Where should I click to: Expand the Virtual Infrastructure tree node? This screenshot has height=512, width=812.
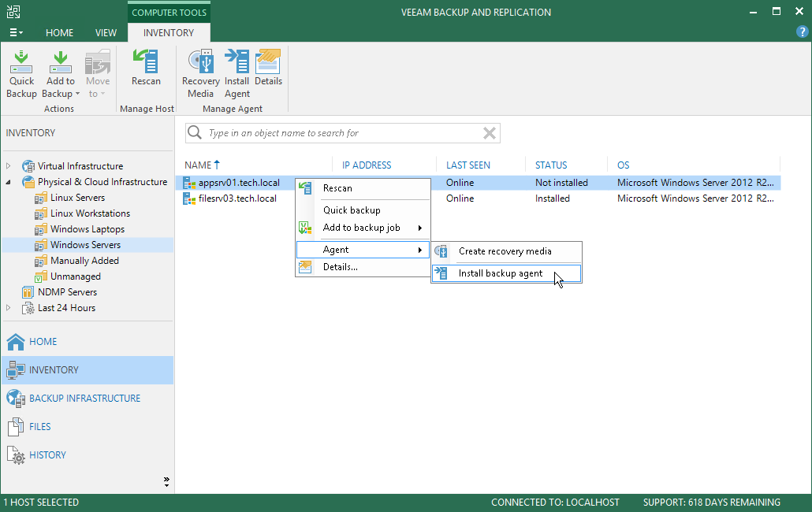pyautogui.click(x=9, y=166)
